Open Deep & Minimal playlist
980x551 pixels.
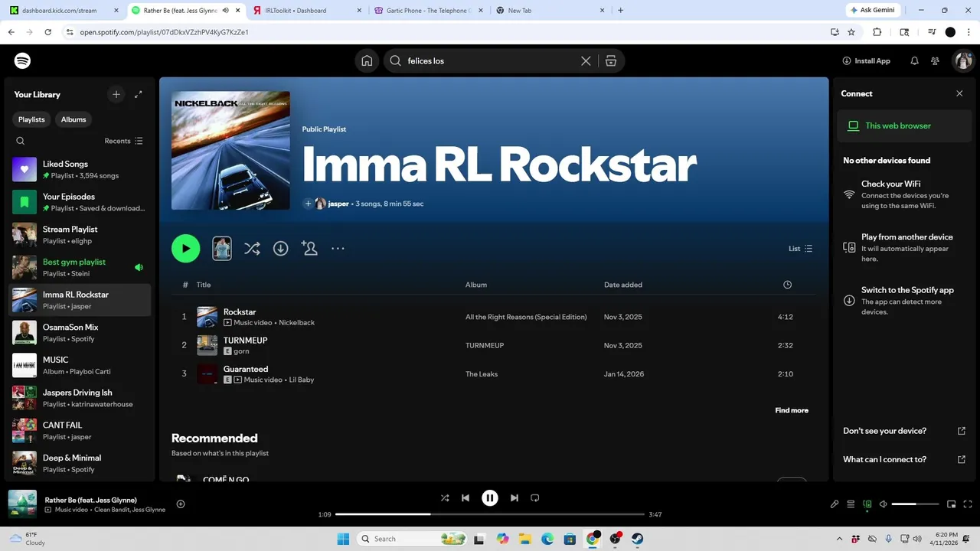[80, 463]
